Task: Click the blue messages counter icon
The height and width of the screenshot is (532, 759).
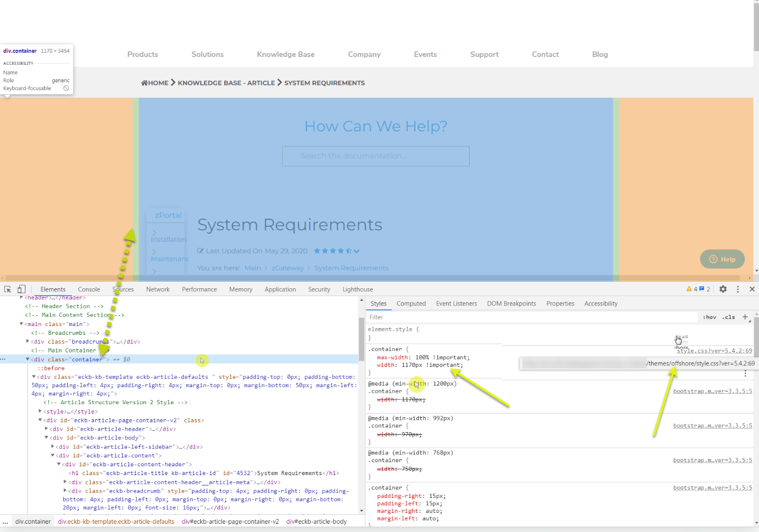Action: point(702,289)
